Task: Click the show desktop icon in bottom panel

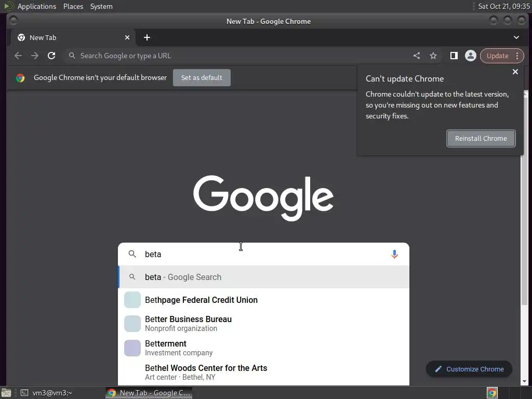Action: pos(6,393)
